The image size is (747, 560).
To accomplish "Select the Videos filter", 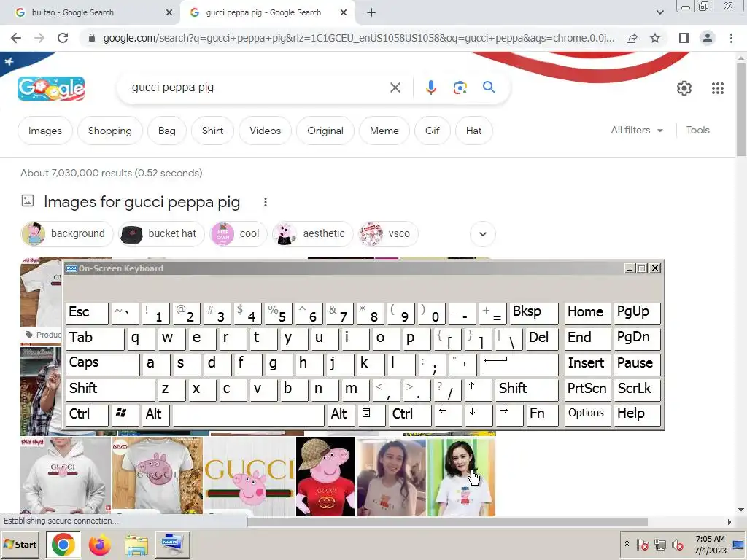I will [x=265, y=131].
